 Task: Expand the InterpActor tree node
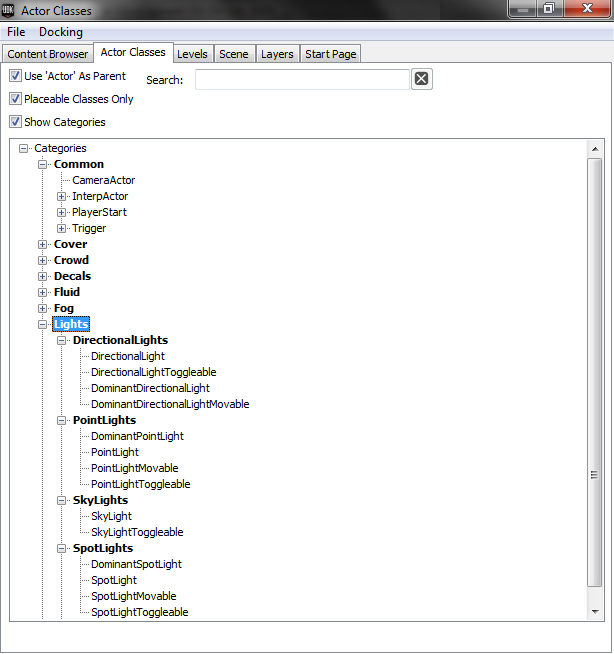click(62, 197)
